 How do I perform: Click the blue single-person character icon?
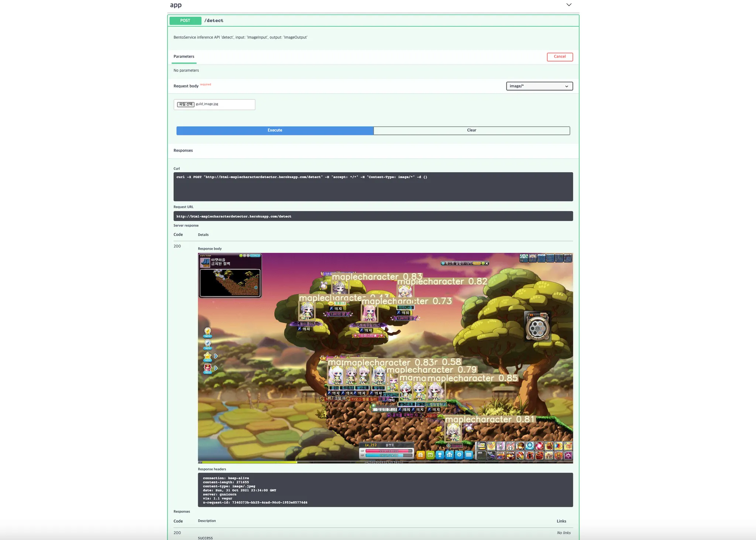click(x=440, y=455)
